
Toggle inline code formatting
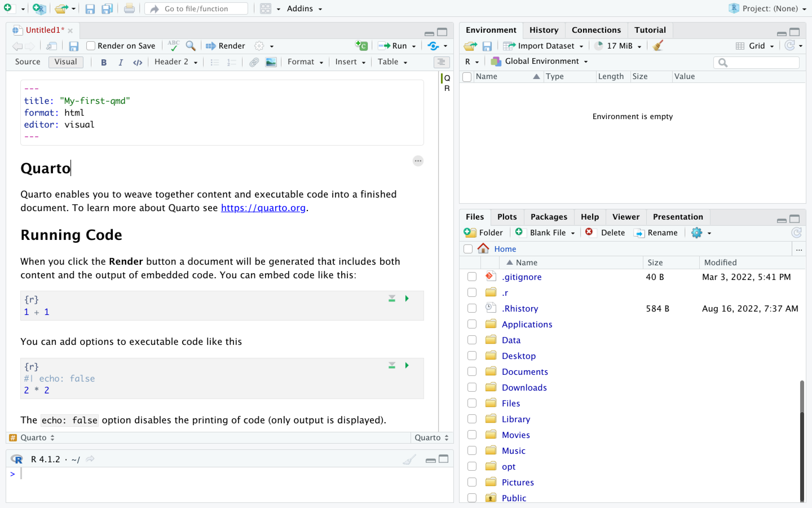(138, 62)
